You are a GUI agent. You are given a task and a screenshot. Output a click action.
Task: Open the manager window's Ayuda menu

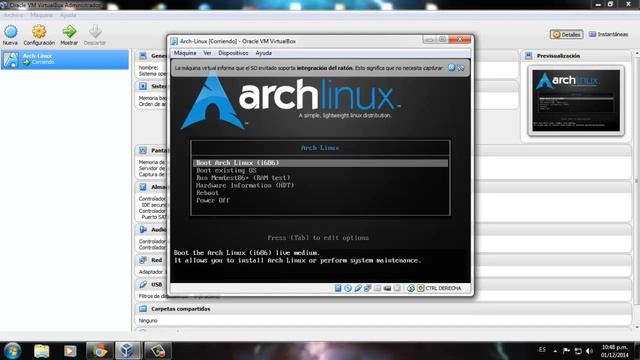(68, 15)
